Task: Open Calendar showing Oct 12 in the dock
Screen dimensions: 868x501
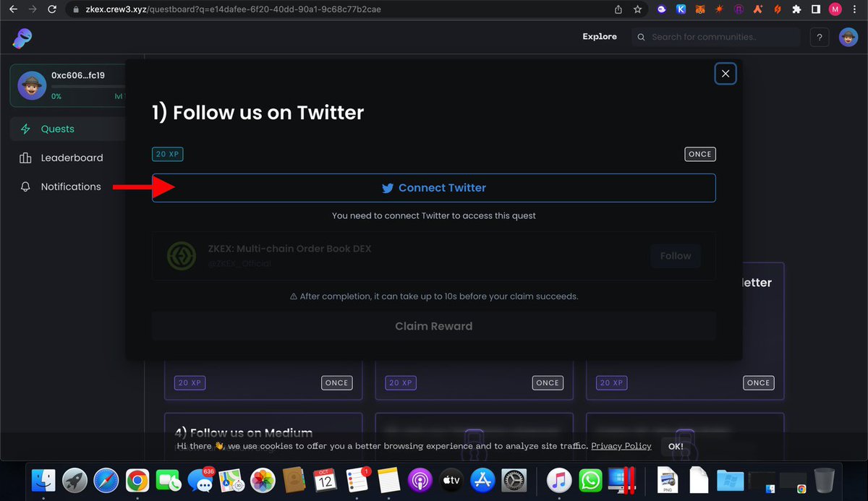Action: click(325, 480)
